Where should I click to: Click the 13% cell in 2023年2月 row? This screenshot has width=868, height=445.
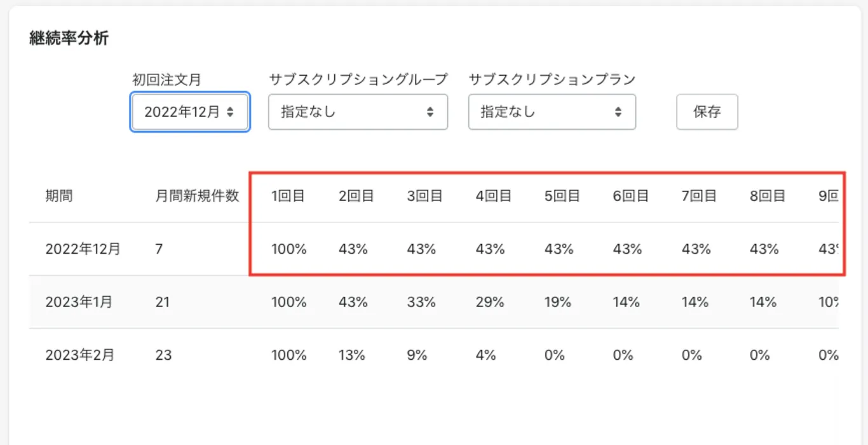(x=352, y=355)
